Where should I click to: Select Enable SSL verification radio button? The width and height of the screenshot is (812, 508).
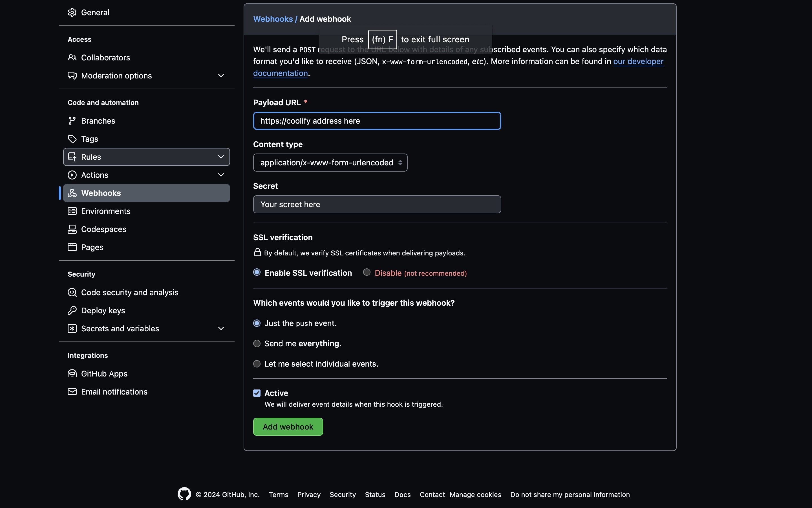tap(257, 272)
